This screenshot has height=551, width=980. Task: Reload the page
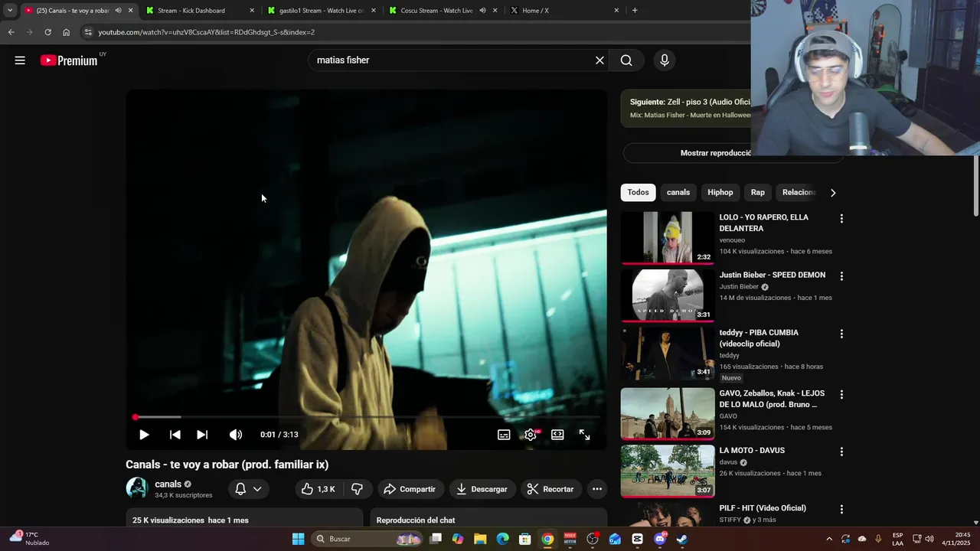(x=47, y=32)
